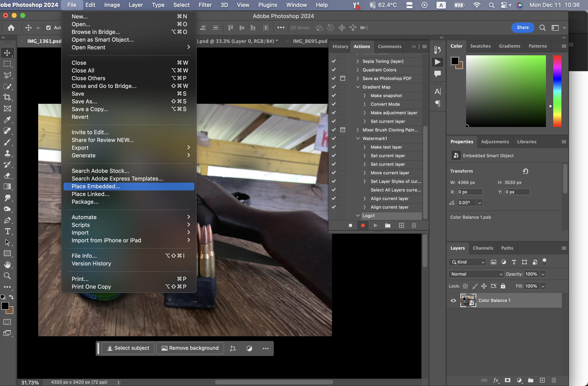
Task: Click the blue Share button
Action: (522, 27)
